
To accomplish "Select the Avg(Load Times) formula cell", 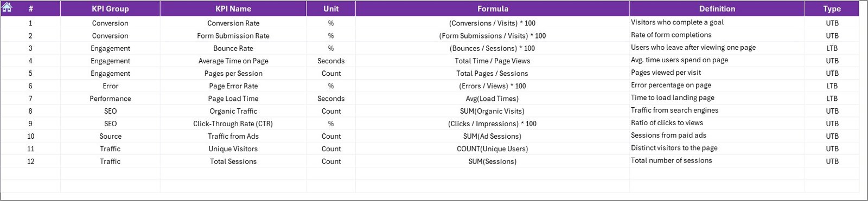I will (493, 99).
